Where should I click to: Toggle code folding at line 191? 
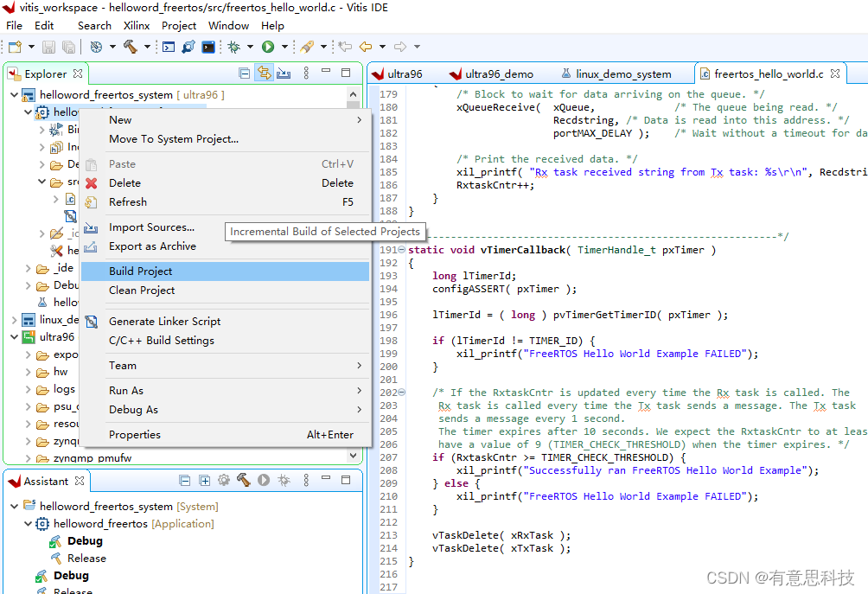click(x=402, y=250)
